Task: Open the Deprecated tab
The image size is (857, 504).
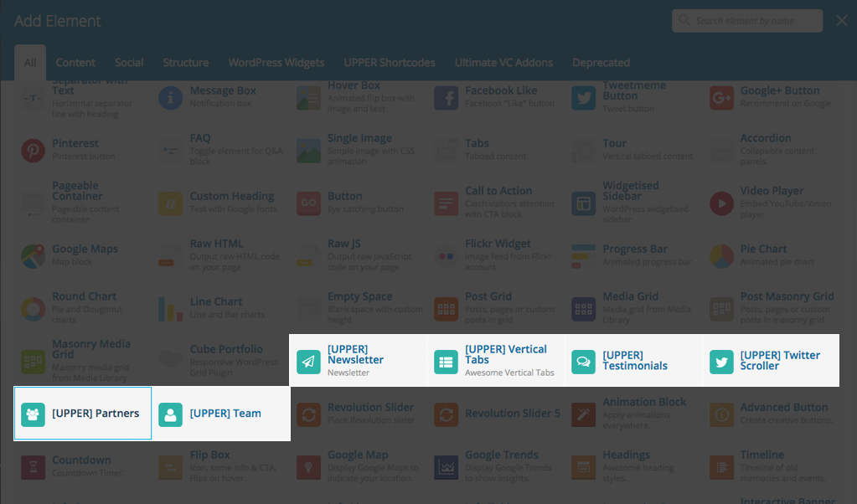Action: pyautogui.click(x=601, y=63)
